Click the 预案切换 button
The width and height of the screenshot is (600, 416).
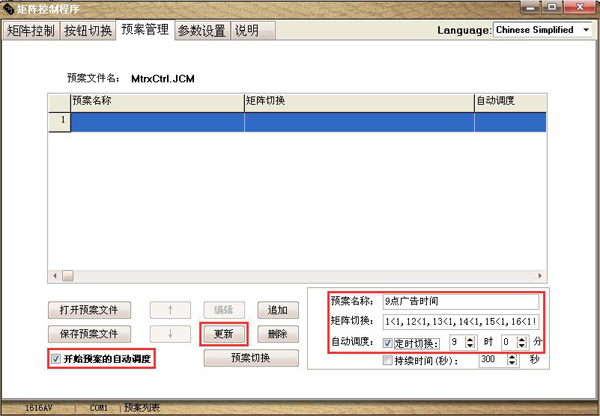click(251, 358)
